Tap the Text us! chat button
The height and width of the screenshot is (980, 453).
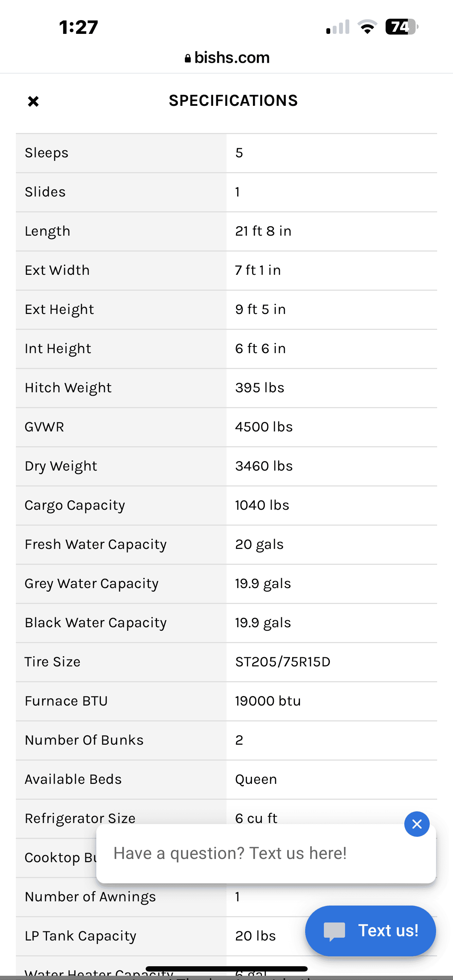[x=370, y=931]
